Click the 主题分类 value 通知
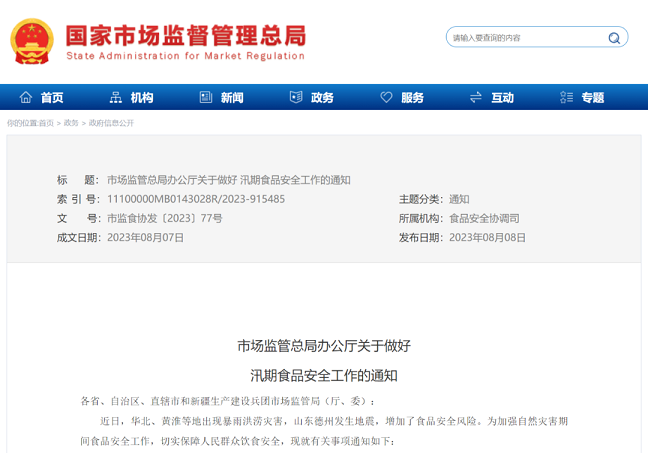Screen dimensions: 648x453 tap(459, 199)
